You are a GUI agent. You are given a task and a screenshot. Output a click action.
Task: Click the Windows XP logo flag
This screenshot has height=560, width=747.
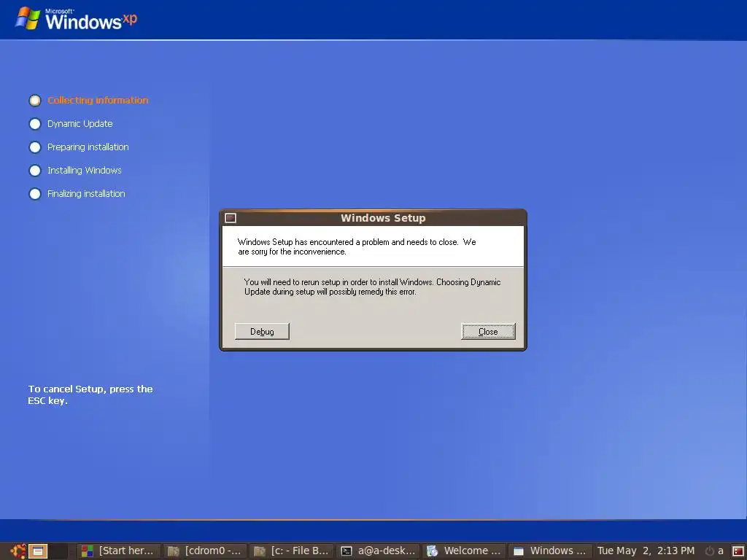(28, 18)
